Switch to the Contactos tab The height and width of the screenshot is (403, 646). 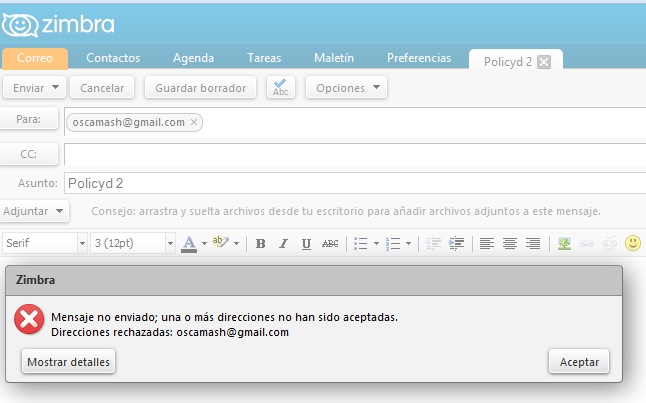[113, 58]
